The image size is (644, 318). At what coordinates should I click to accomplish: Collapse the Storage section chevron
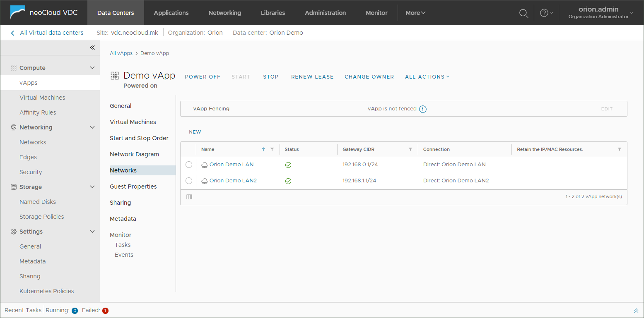[x=92, y=187]
